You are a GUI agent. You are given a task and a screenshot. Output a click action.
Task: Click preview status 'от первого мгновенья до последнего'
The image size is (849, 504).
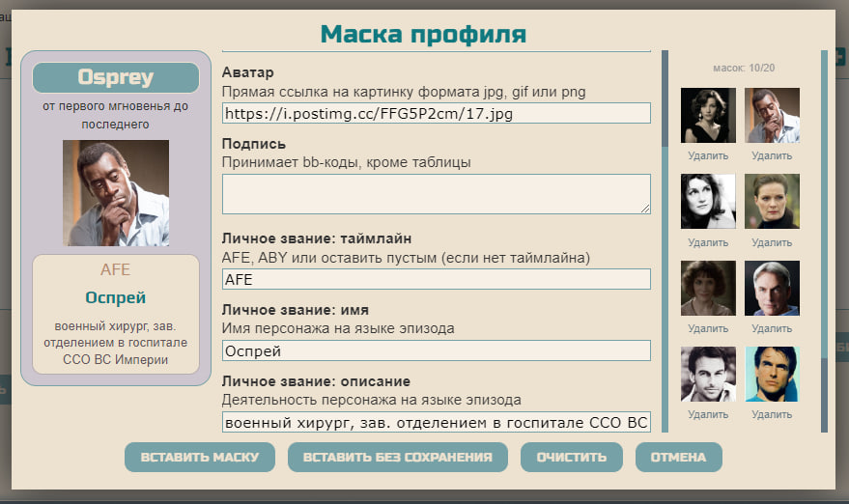pyautogui.click(x=115, y=115)
